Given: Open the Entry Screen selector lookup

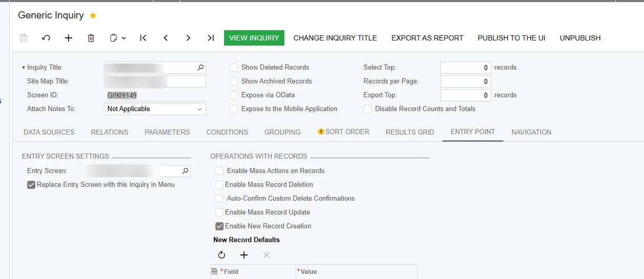Looking at the screenshot, I should pos(185,170).
